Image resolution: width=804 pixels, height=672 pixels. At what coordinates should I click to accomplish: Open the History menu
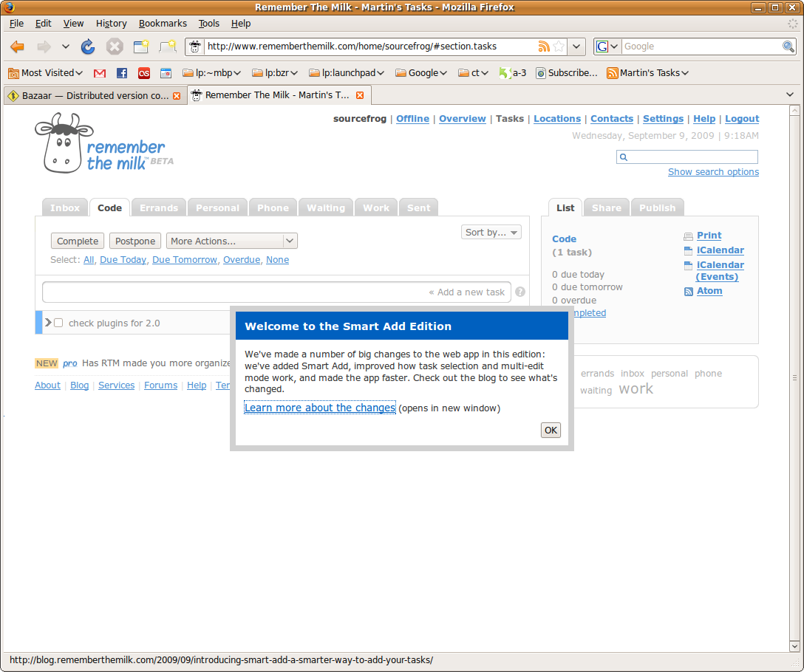pos(112,24)
